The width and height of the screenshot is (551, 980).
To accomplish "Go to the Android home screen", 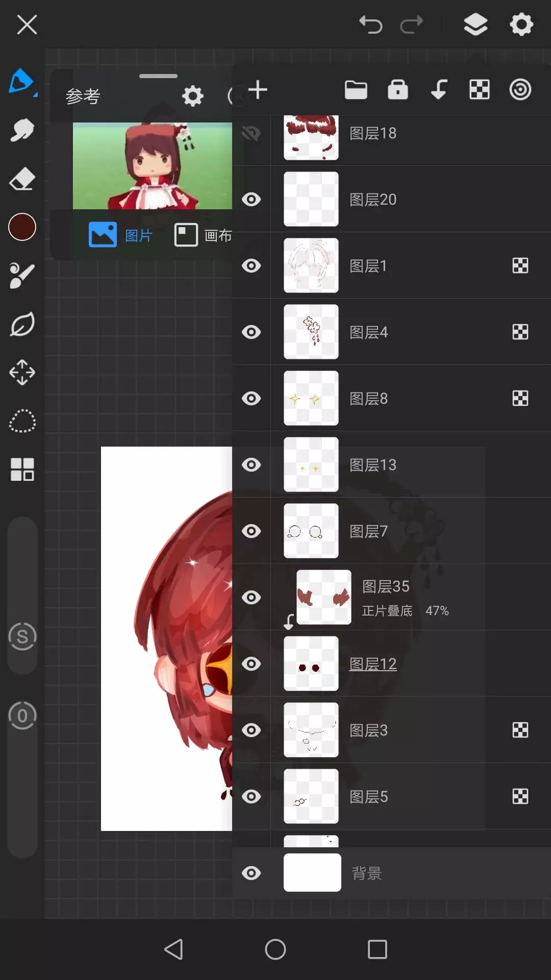I will [x=275, y=949].
